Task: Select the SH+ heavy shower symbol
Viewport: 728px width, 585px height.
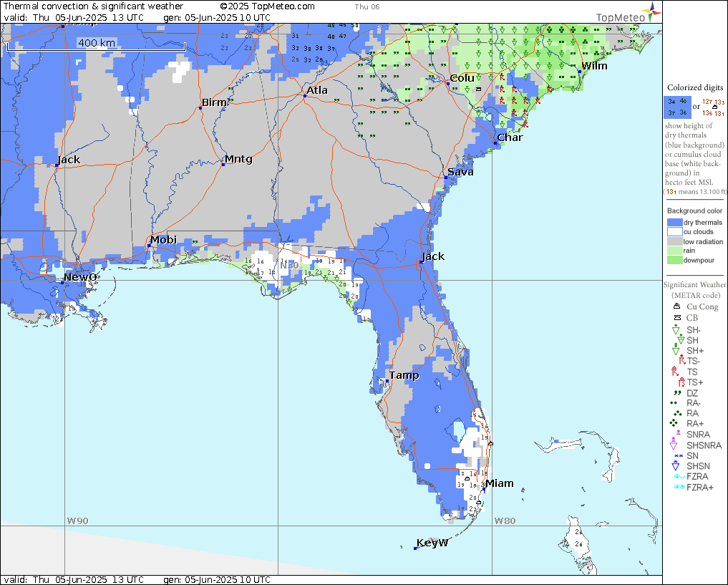Action: click(x=676, y=351)
